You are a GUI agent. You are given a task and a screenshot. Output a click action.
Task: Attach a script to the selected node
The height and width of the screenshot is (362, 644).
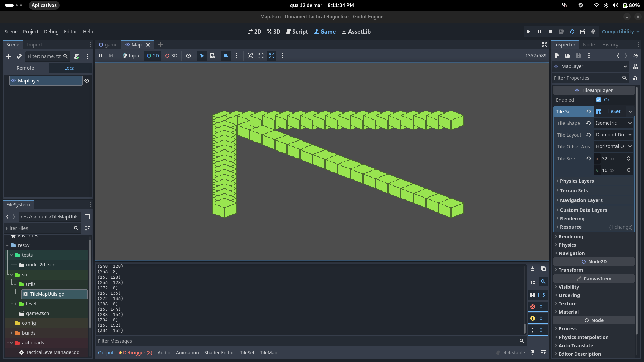(x=77, y=56)
